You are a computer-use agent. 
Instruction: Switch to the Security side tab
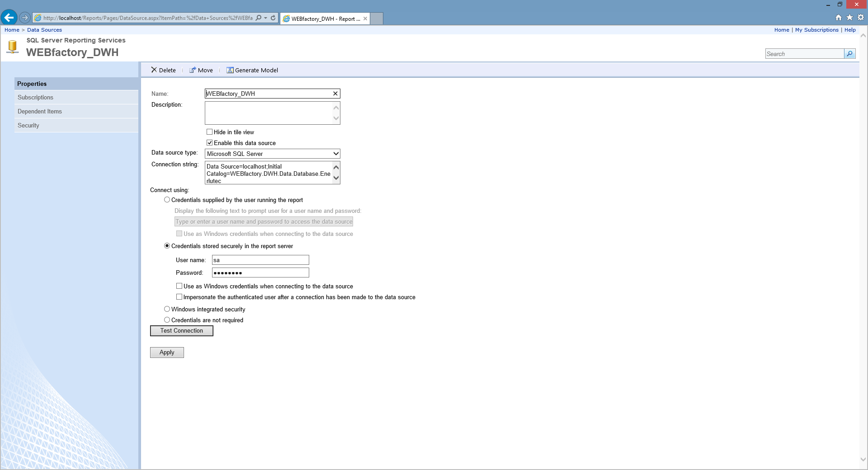point(28,126)
